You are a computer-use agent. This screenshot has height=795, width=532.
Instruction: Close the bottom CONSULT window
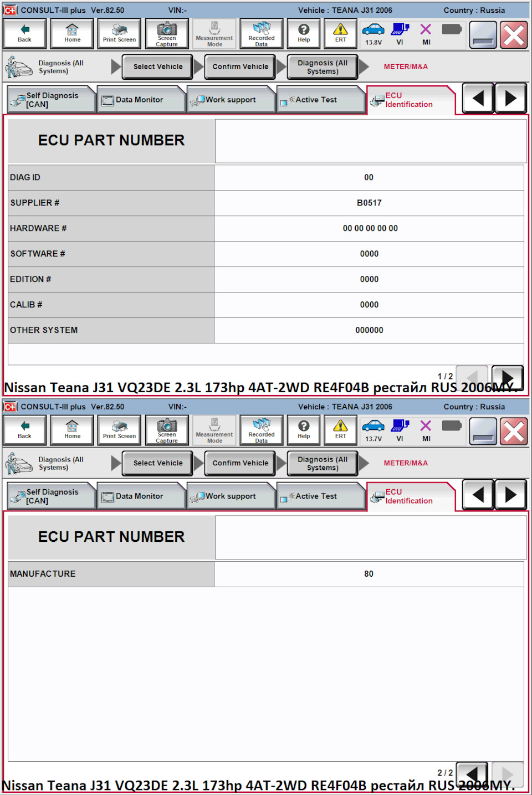pyautogui.click(x=514, y=432)
